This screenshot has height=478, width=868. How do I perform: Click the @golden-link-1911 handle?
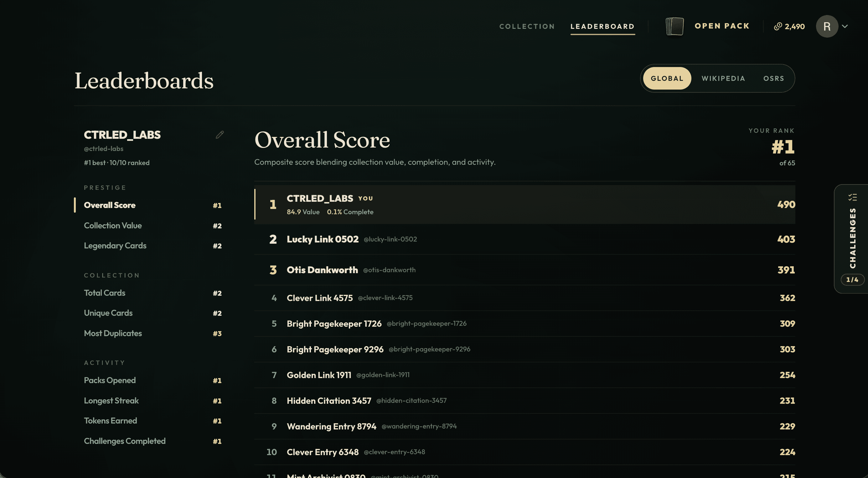click(x=383, y=375)
